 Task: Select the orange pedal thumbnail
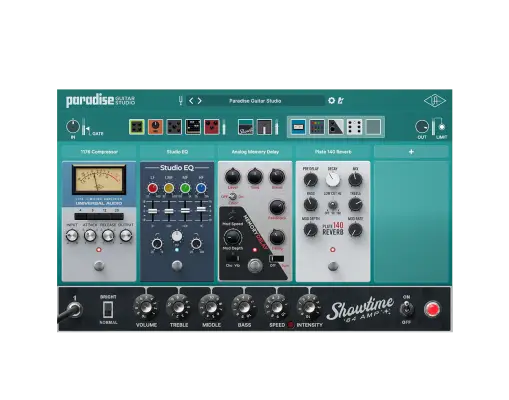[156, 127]
